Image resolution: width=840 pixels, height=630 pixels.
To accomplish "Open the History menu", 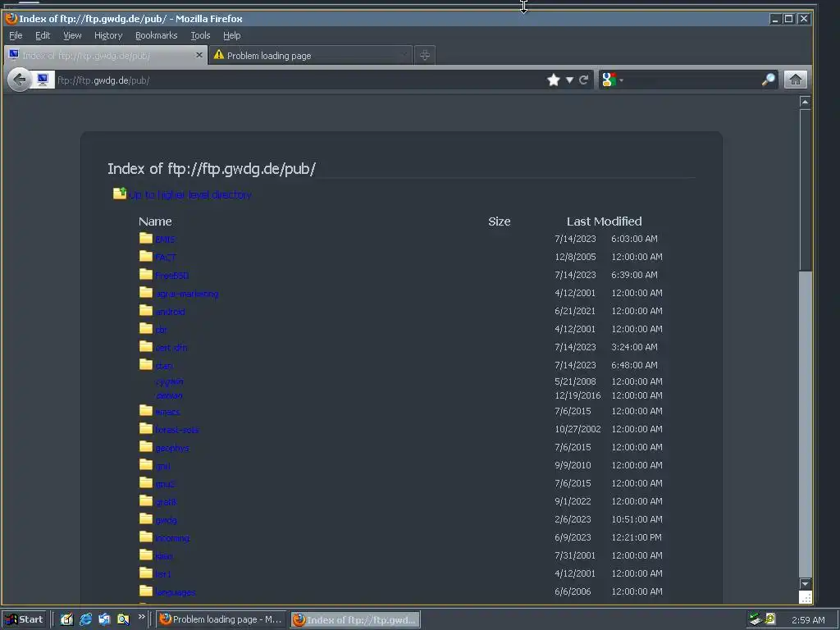I will tap(108, 35).
